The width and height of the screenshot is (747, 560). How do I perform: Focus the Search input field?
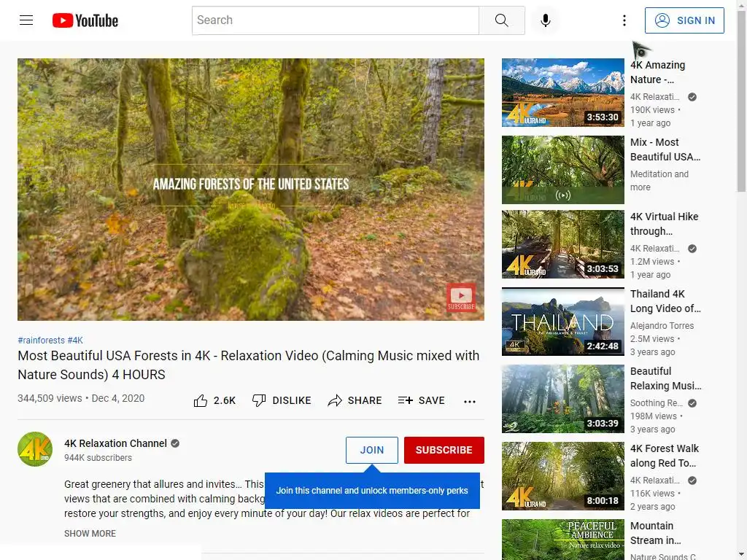click(x=336, y=20)
